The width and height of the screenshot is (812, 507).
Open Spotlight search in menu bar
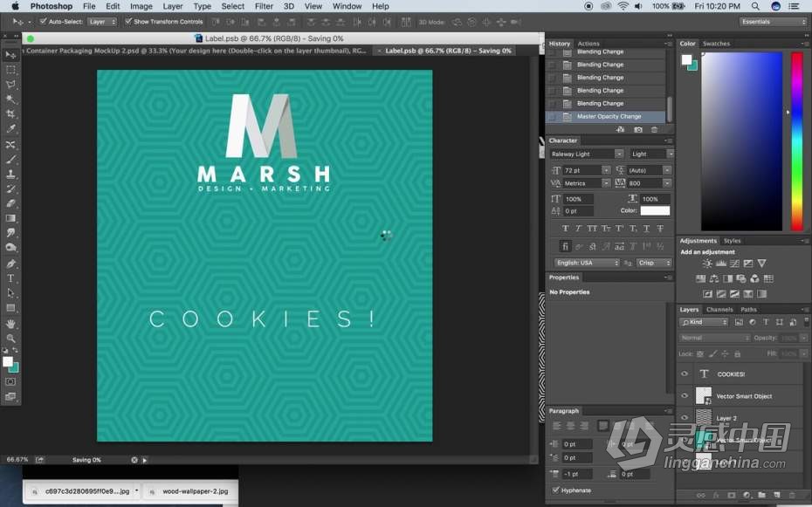click(755, 6)
